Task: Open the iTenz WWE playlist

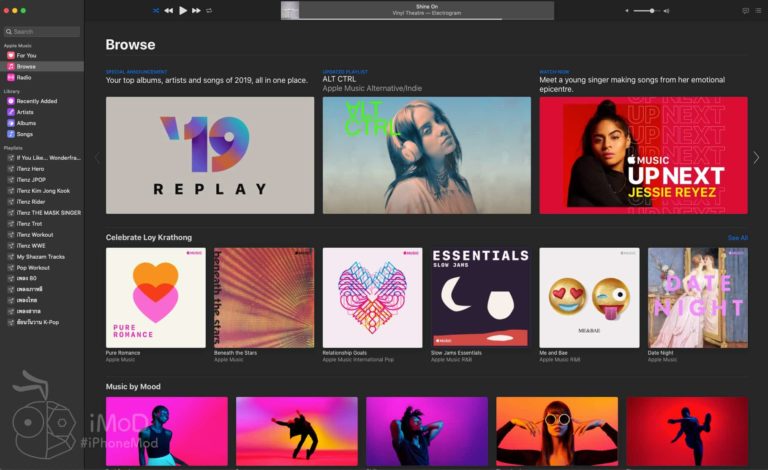Action: point(42,246)
